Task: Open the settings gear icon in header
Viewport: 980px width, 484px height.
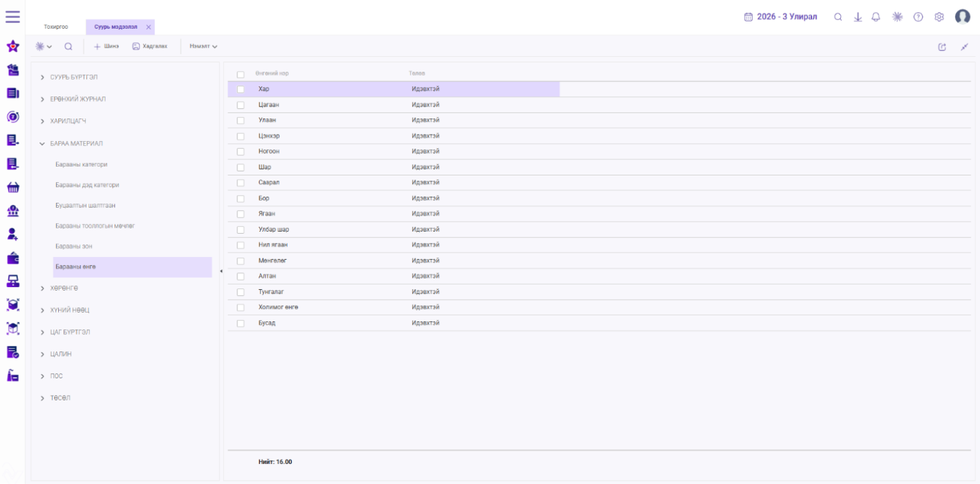Action: pyautogui.click(x=939, y=17)
